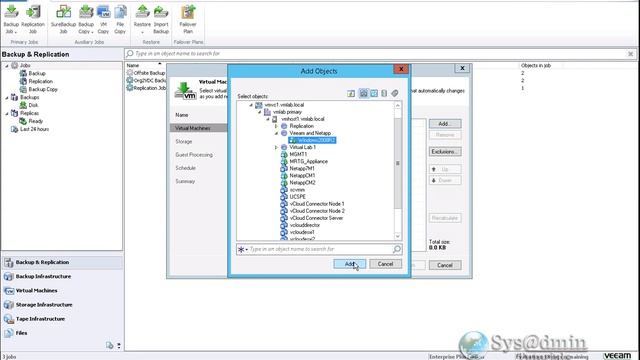The height and width of the screenshot is (360, 640).
Task: Collapse the vmhost1.vmlab.local host node
Action: pyautogui.click(x=268, y=119)
